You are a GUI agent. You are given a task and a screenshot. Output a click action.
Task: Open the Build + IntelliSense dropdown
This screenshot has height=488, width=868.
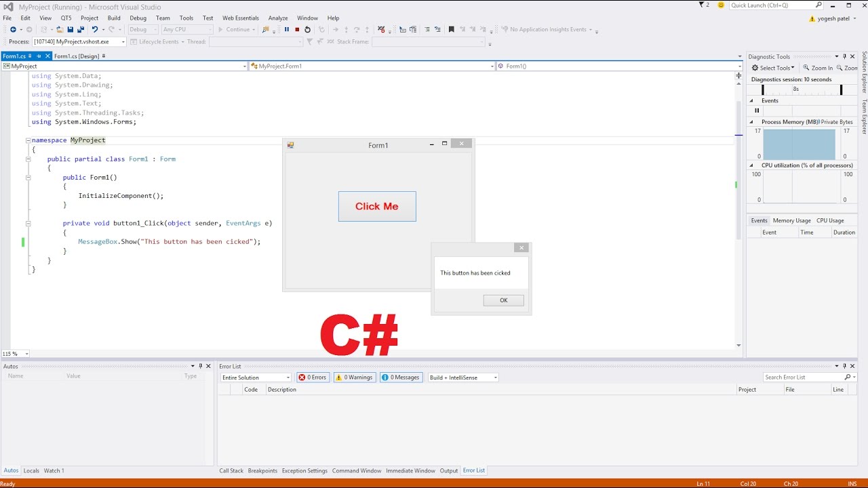pyautogui.click(x=463, y=378)
